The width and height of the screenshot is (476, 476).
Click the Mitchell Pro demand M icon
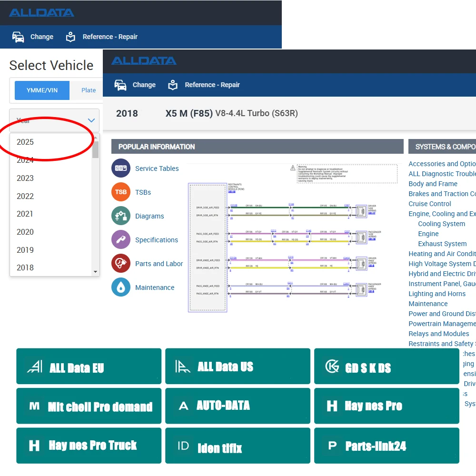[x=34, y=406]
